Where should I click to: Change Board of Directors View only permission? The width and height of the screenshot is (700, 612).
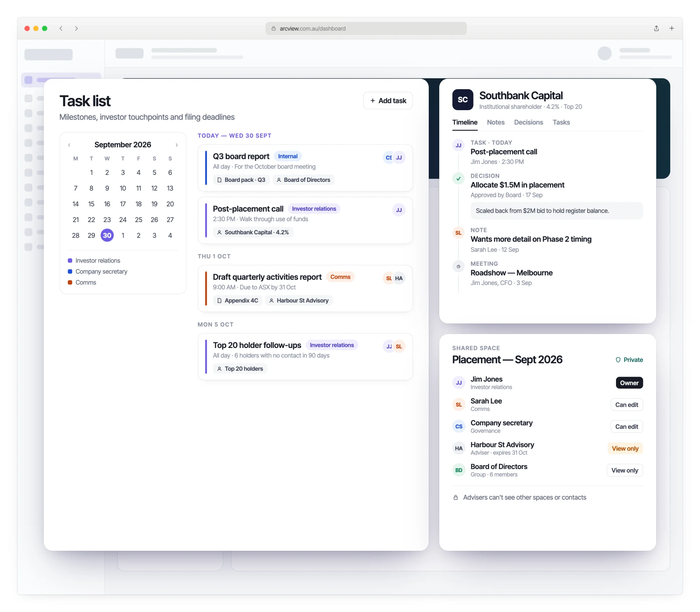coord(625,470)
